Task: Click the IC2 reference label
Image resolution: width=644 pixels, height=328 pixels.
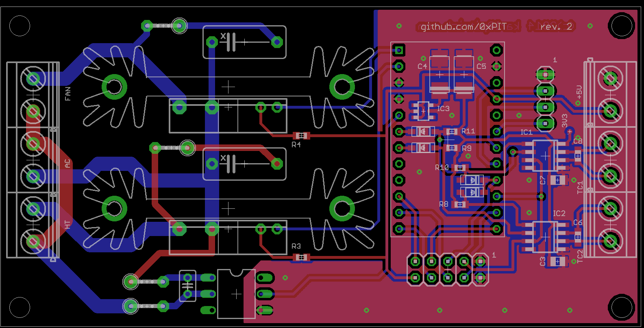Action: coord(559,213)
